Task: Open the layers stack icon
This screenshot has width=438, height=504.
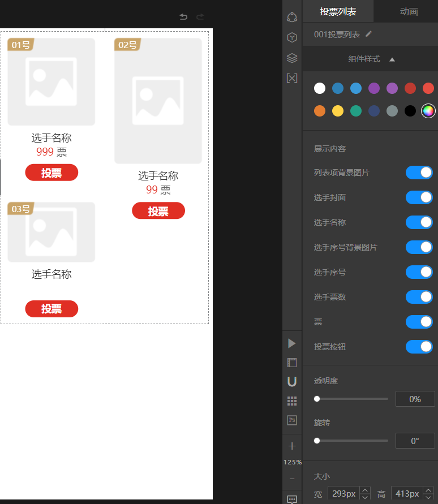Action: tap(292, 58)
